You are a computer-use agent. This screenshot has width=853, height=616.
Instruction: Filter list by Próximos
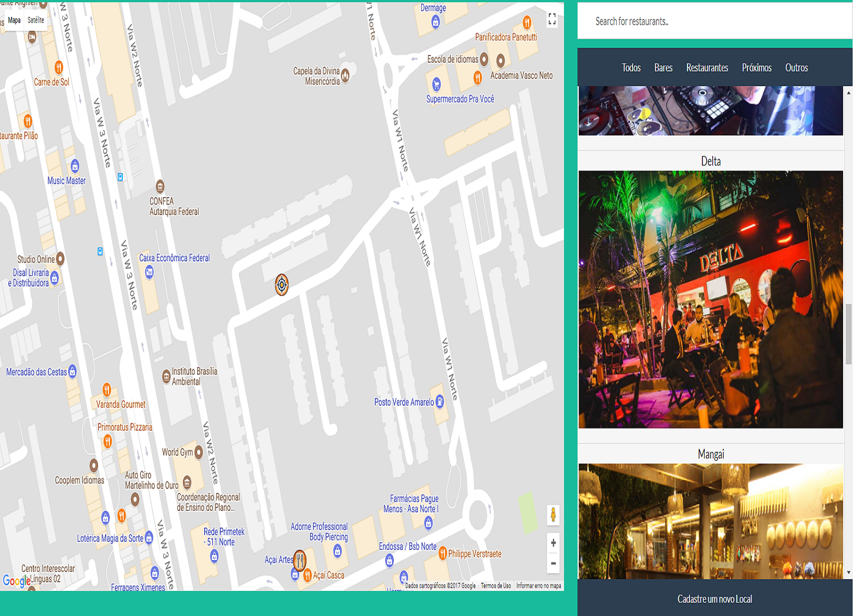pos(757,68)
